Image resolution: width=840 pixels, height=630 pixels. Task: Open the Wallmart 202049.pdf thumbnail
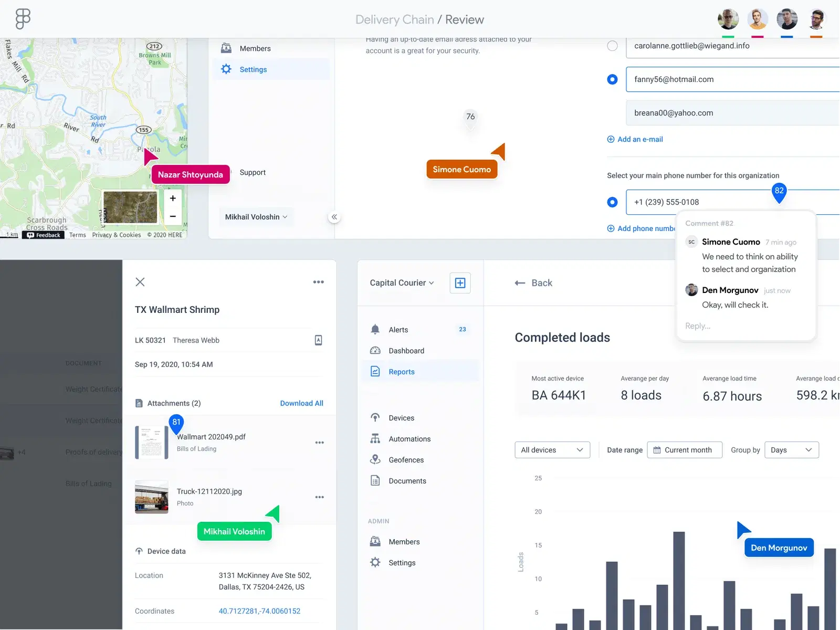(x=152, y=443)
